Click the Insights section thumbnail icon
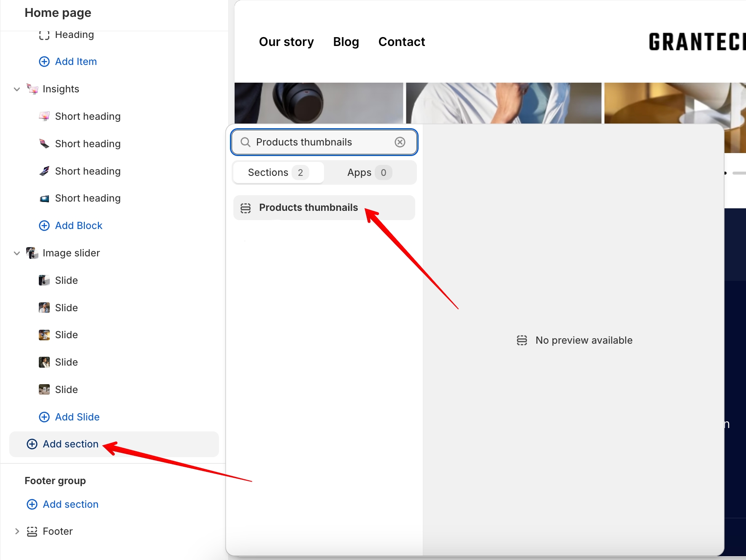 click(x=32, y=89)
